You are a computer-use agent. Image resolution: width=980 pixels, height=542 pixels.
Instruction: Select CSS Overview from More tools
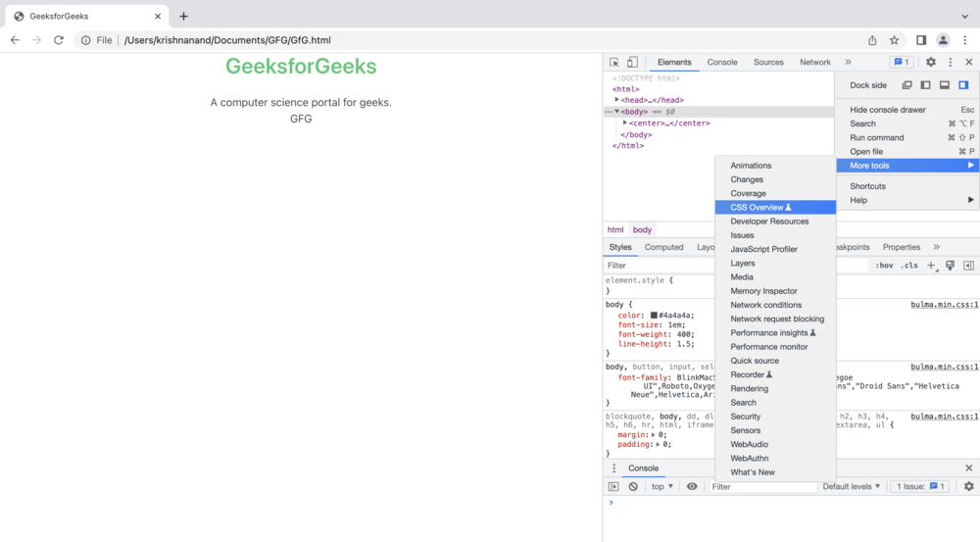click(x=775, y=208)
